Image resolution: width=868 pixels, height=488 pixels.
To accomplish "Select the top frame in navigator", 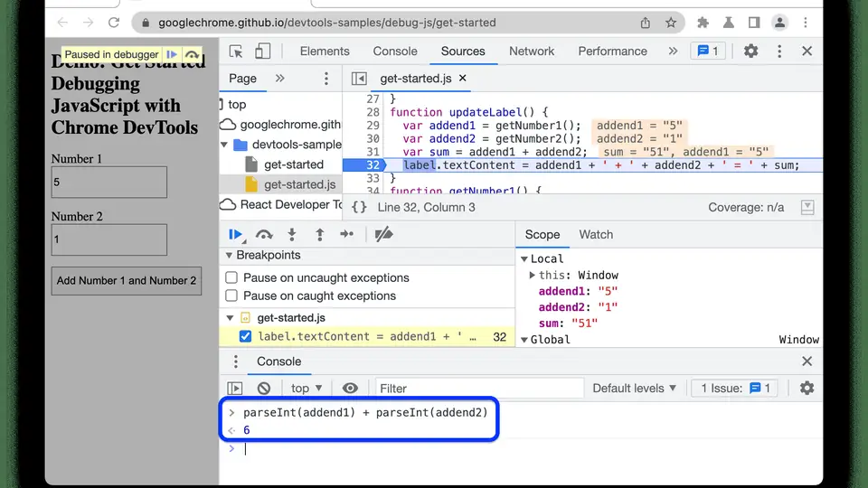I will click(x=237, y=105).
